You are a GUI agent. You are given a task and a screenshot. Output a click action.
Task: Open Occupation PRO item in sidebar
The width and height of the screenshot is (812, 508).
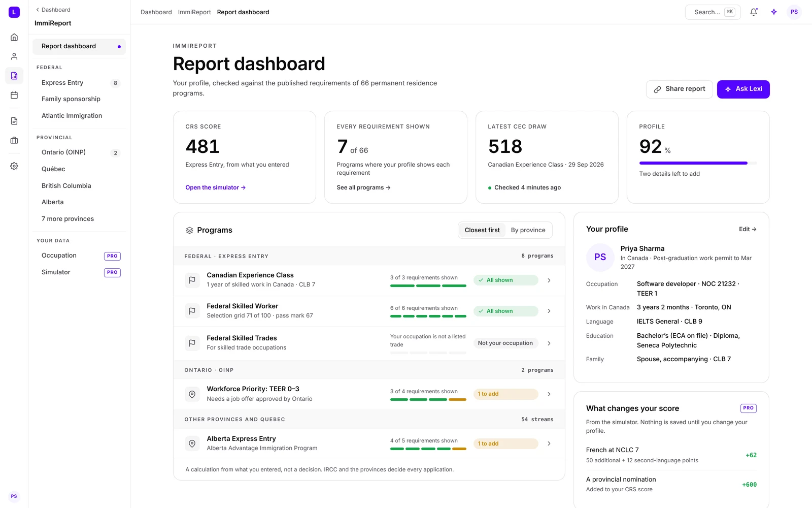(x=79, y=256)
